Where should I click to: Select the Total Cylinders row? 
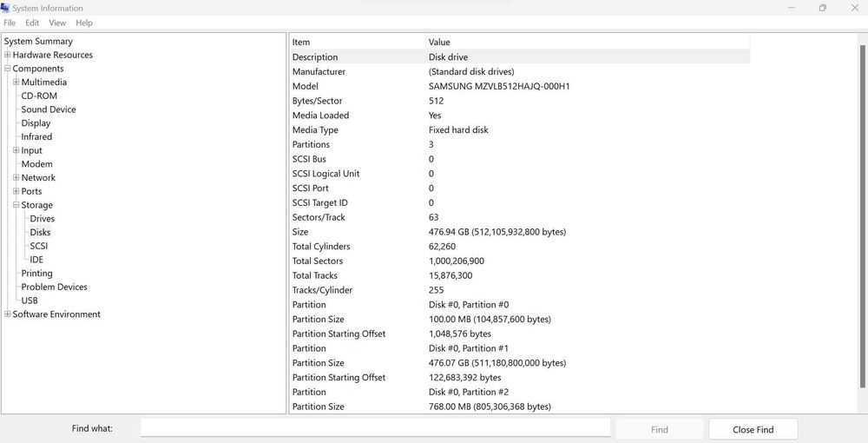pos(520,247)
